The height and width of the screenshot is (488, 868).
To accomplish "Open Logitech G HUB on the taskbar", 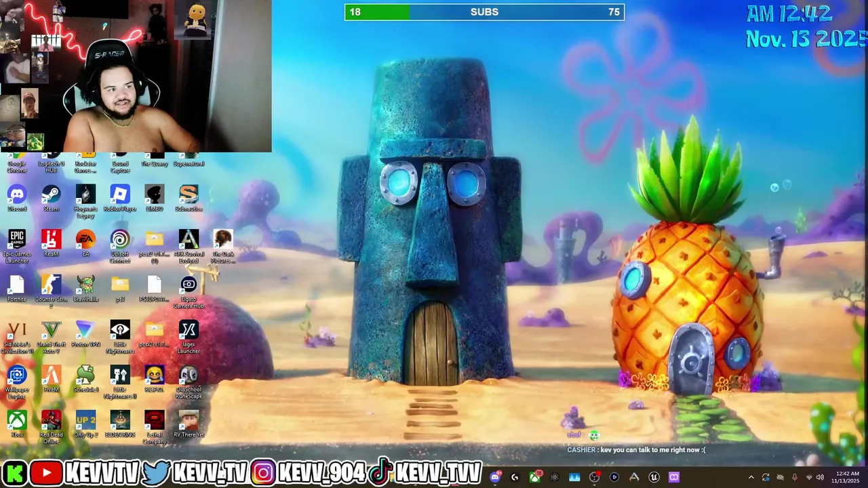I will pos(515,477).
